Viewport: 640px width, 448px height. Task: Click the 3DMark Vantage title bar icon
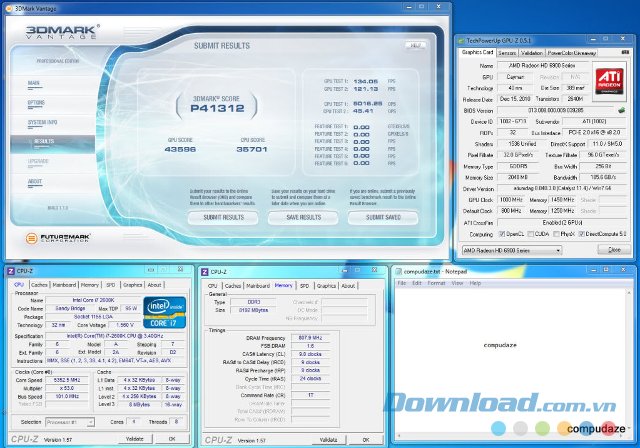click(9, 8)
